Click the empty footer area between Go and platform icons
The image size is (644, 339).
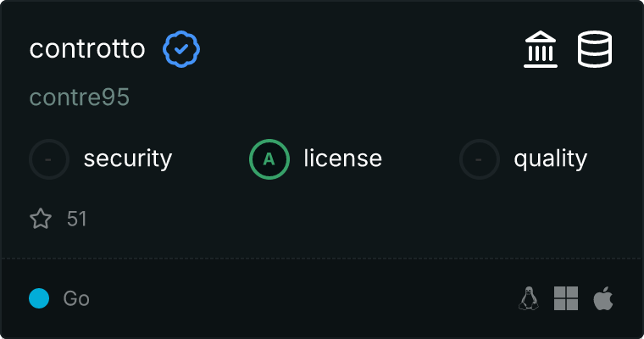click(x=297, y=298)
